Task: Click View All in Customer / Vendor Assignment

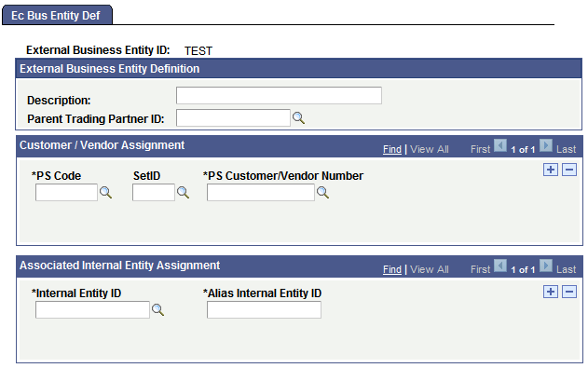Action: 430,149
